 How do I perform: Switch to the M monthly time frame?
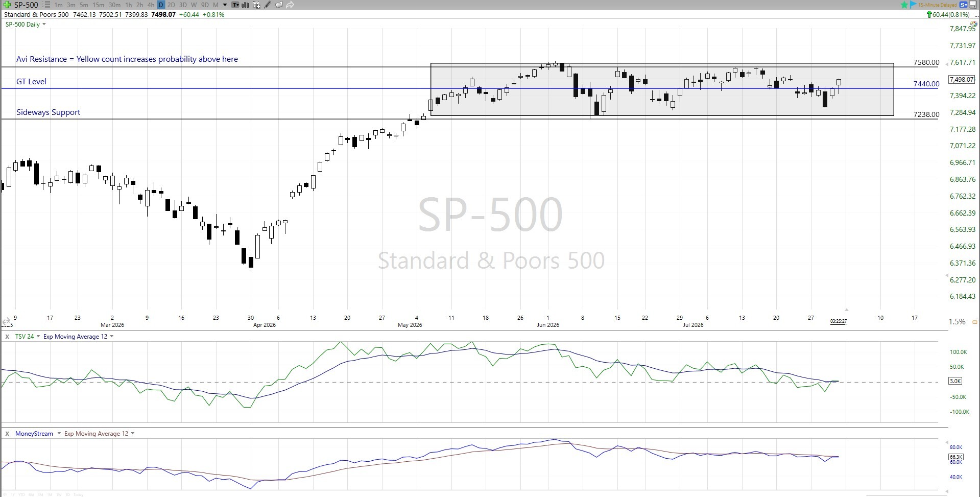216,5
